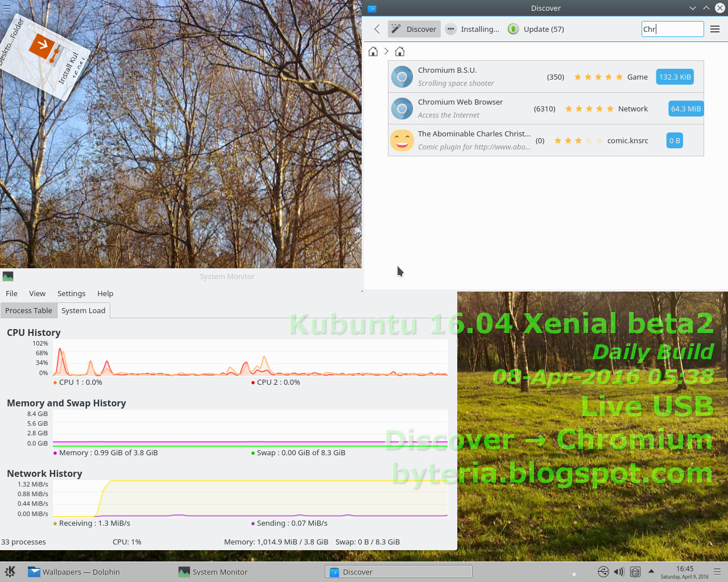Select Chromium B.S.U. app entry
Screen dimensions: 728x582
coord(546,77)
